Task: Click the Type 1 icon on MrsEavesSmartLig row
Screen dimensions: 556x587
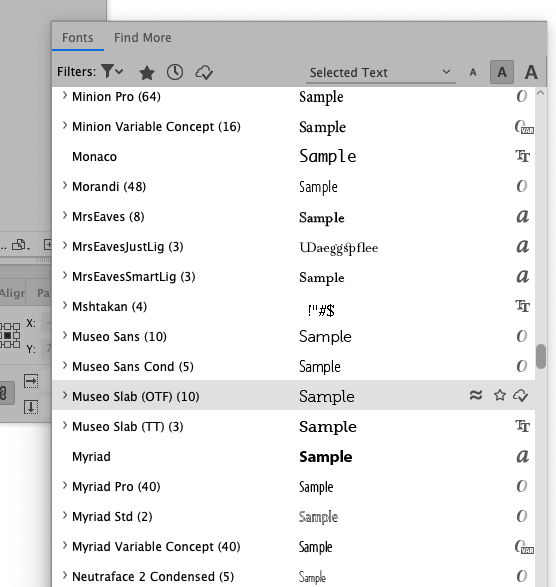Action: coord(523,276)
